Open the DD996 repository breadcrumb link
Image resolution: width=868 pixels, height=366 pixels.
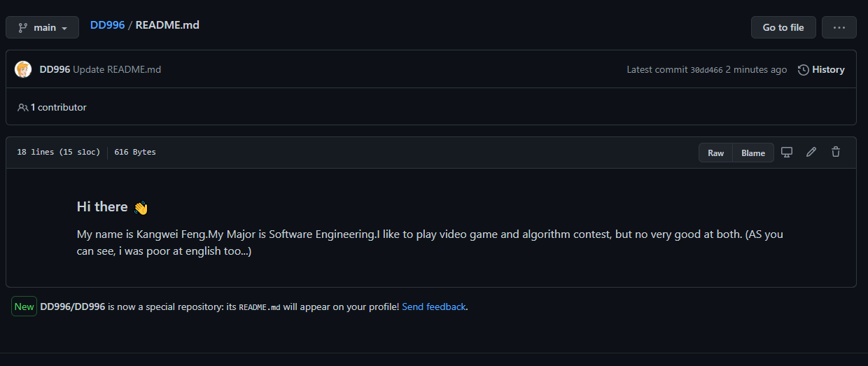click(x=107, y=24)
